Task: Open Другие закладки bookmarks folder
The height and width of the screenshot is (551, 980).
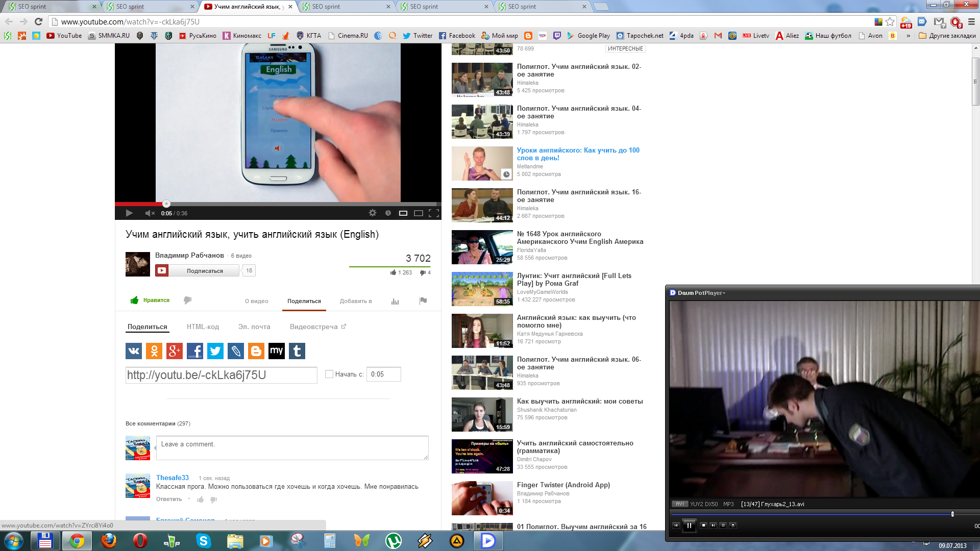Action: pyautogui.click(x=947, y=36)
